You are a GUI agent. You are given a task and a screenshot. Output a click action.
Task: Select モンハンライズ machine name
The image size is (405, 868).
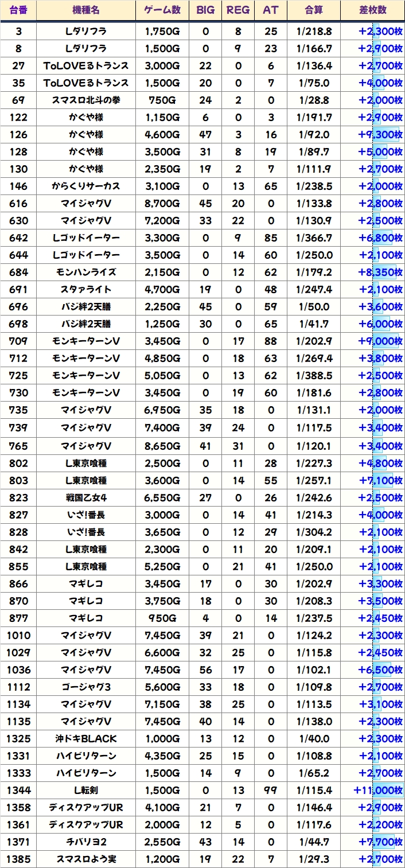[x=86, y=273]
